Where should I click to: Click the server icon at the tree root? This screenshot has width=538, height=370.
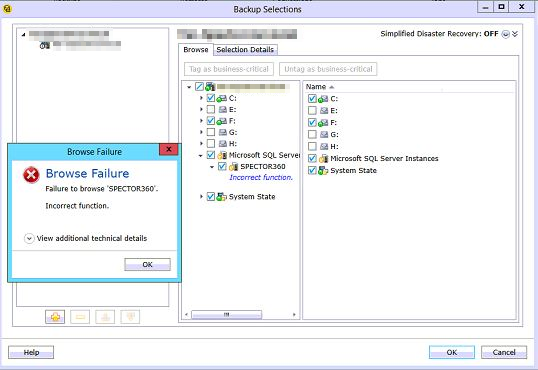[x=210, y=87]
